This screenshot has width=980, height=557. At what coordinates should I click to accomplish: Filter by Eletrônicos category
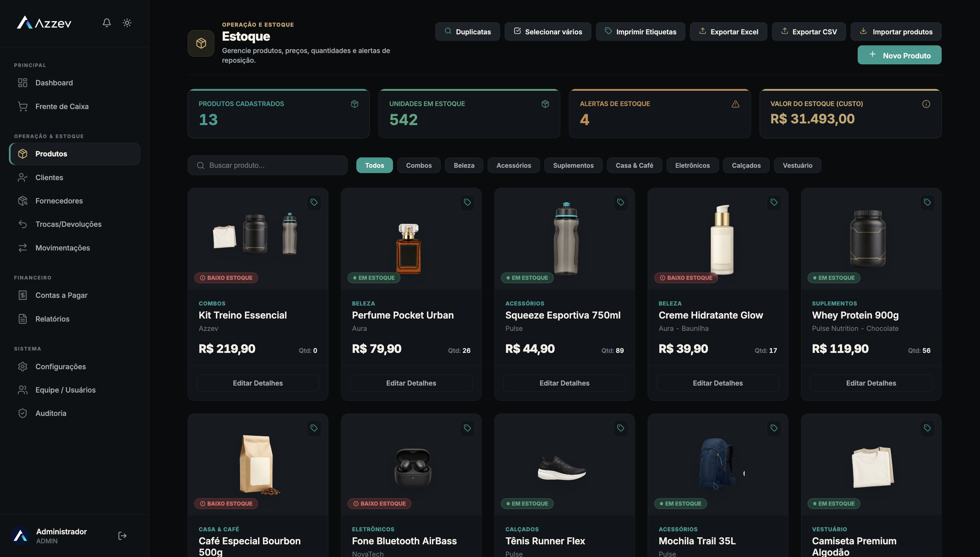point(693,165)
